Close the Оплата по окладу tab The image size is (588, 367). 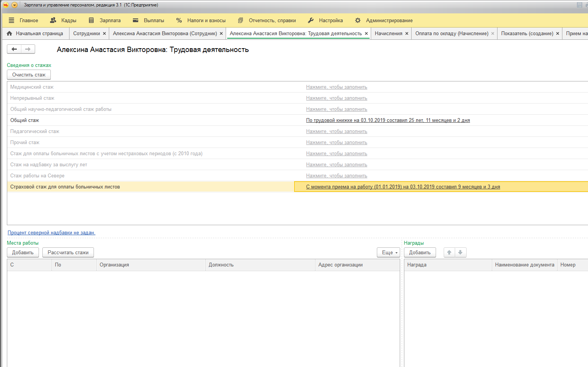[x=493, y=34]
